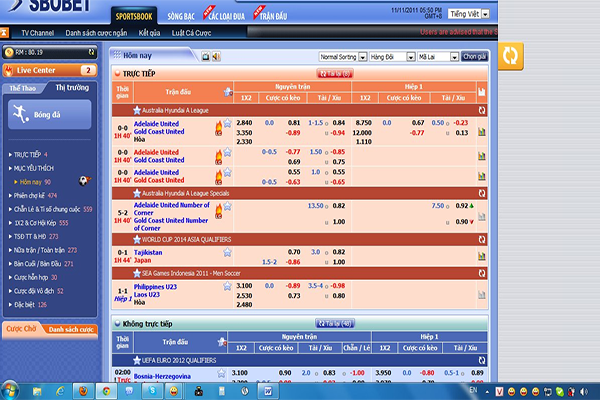
Task: Favorite the first Adelaide United vs Gold Coast star
Action: click(228, 123)
